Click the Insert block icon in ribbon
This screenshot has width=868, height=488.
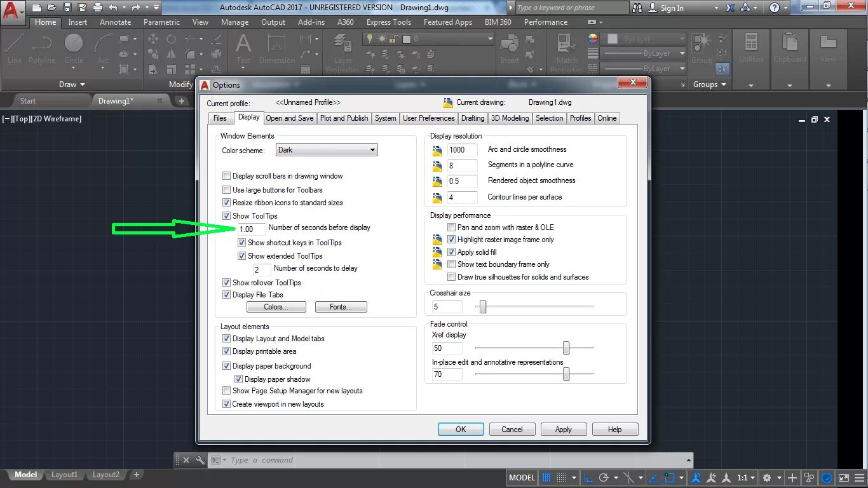coord(510,49)
